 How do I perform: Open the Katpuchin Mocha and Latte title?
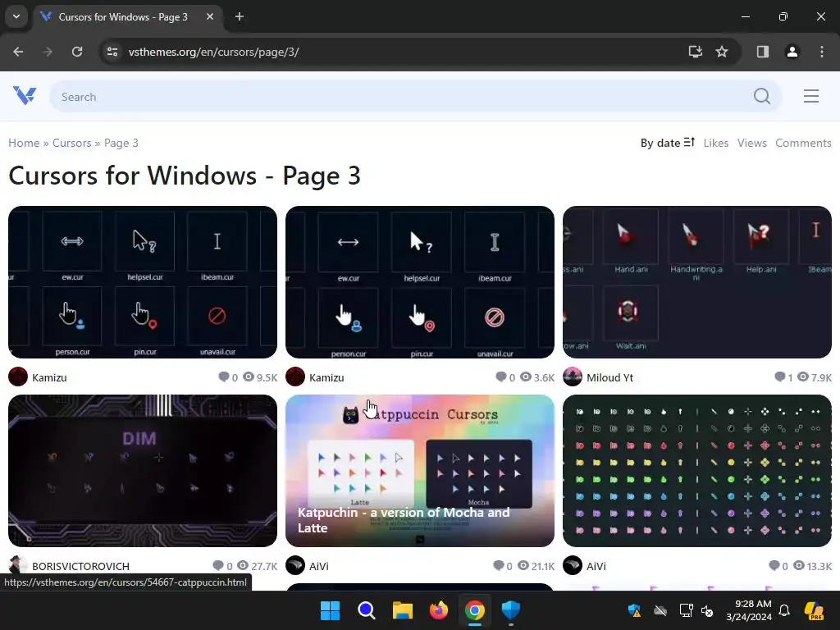pyautogui.click(x=404, y=520)
